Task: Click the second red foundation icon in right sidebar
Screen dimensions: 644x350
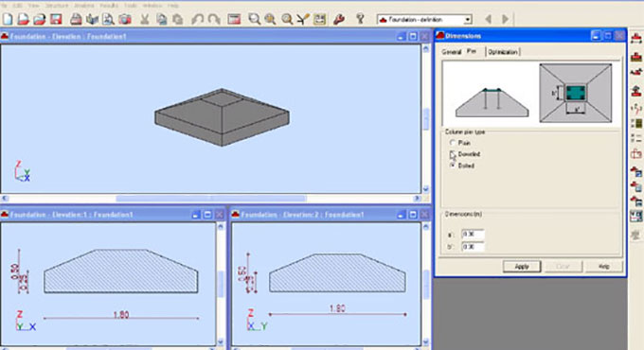Action: tap(636, 56)
